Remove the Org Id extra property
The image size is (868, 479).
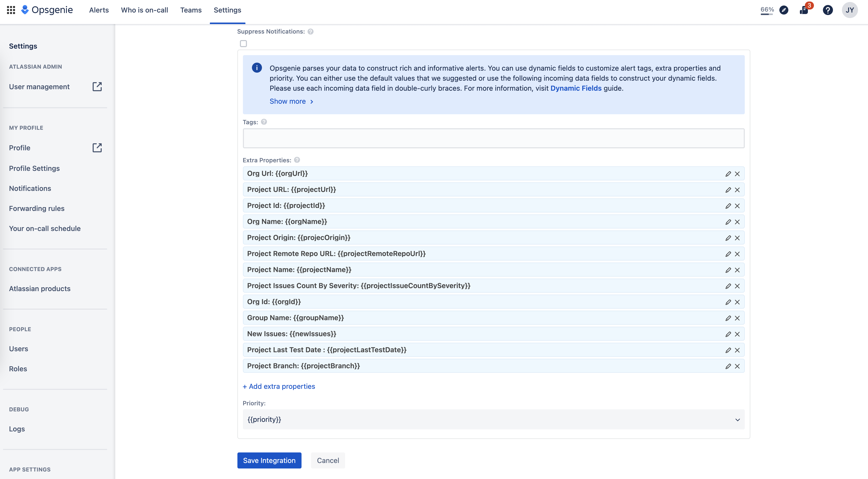[x=737, y=302]
